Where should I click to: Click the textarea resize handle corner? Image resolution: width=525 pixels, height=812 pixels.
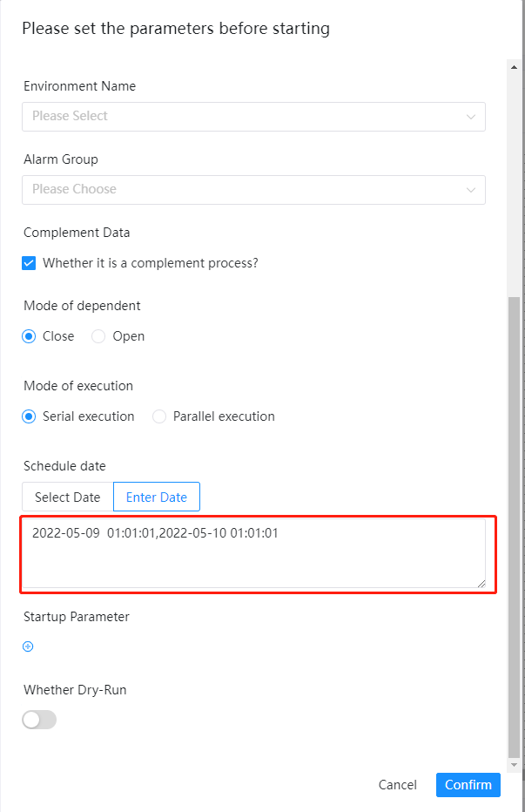click(481, 583)
